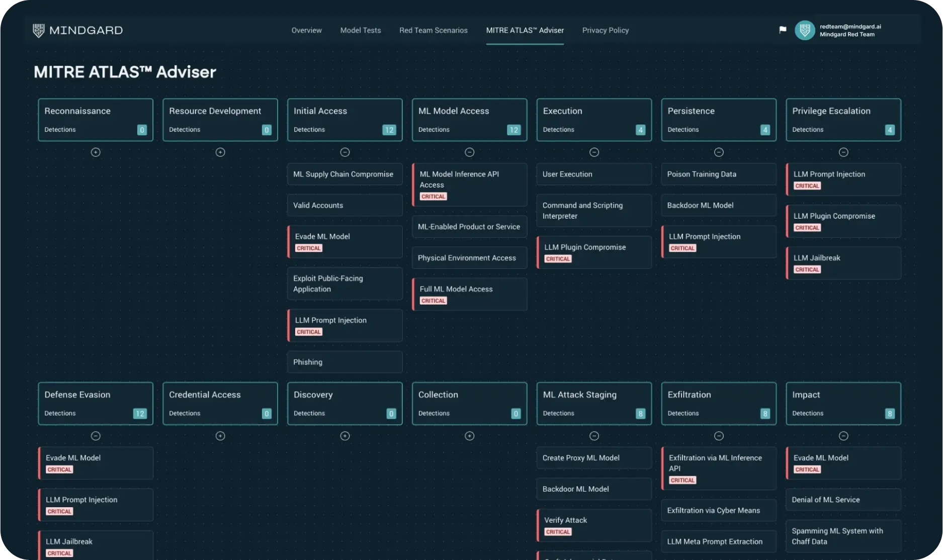
Task: Click redteam@mindgard.ai account name
Action: pyautogui.click(x=850, y=27)
